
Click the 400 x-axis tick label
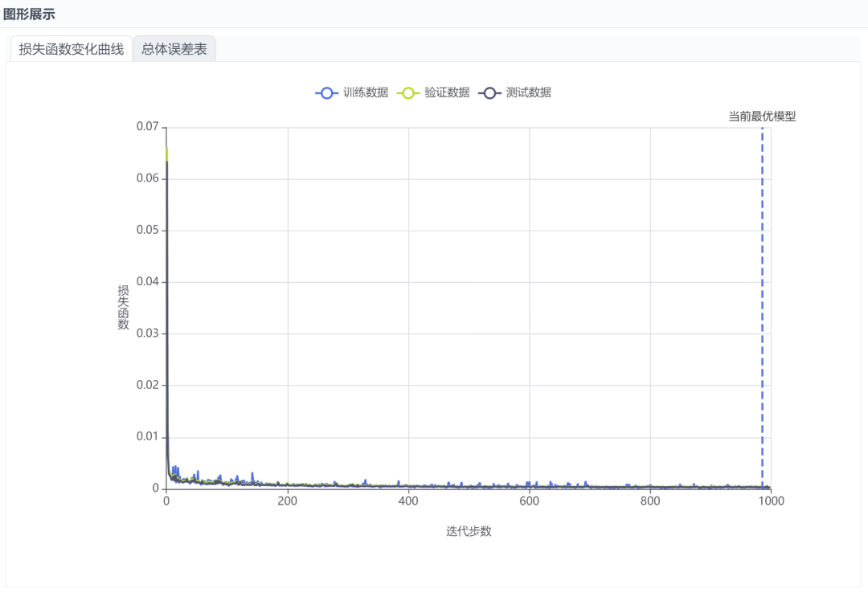click(x=408, y=501)
